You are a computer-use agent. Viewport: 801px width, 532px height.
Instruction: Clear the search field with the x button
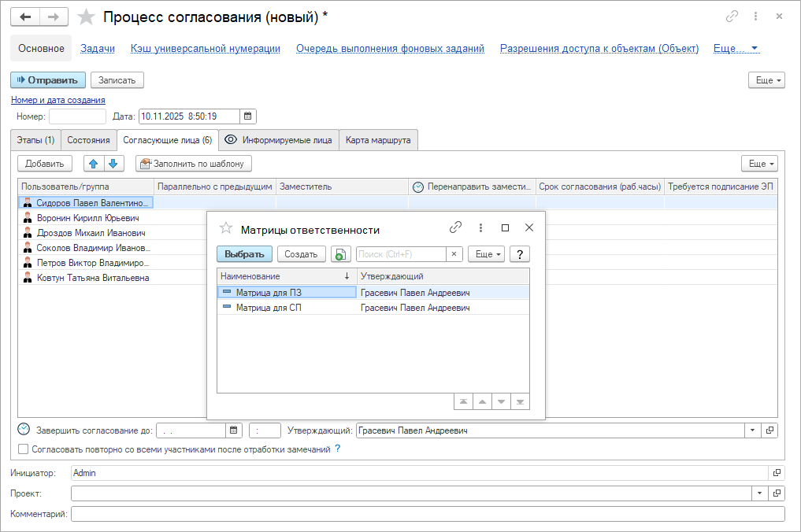pos(454,254)
